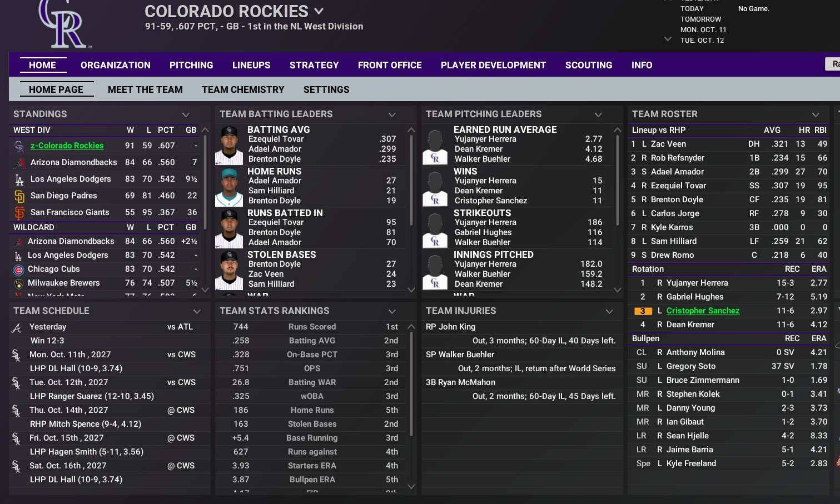Click White Sox icon for Fri. Oct. 15th game
Viewport: 840px width, 504px height.
(16, 438)
